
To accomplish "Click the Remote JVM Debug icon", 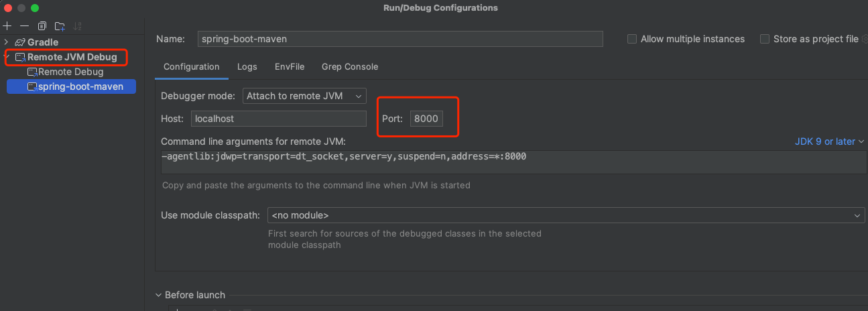I will pos(20,57).
